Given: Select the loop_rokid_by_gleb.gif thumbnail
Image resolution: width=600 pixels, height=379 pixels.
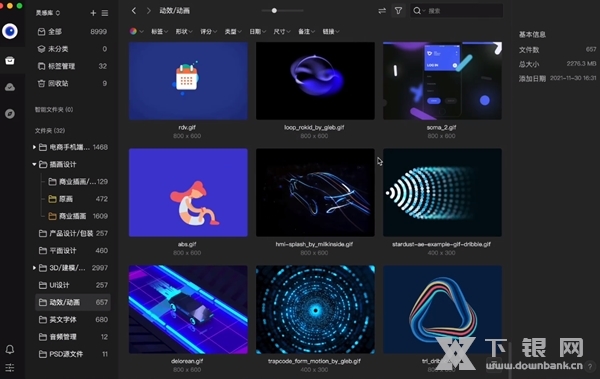Looking at the screenshot, I should tap(315, 81).
